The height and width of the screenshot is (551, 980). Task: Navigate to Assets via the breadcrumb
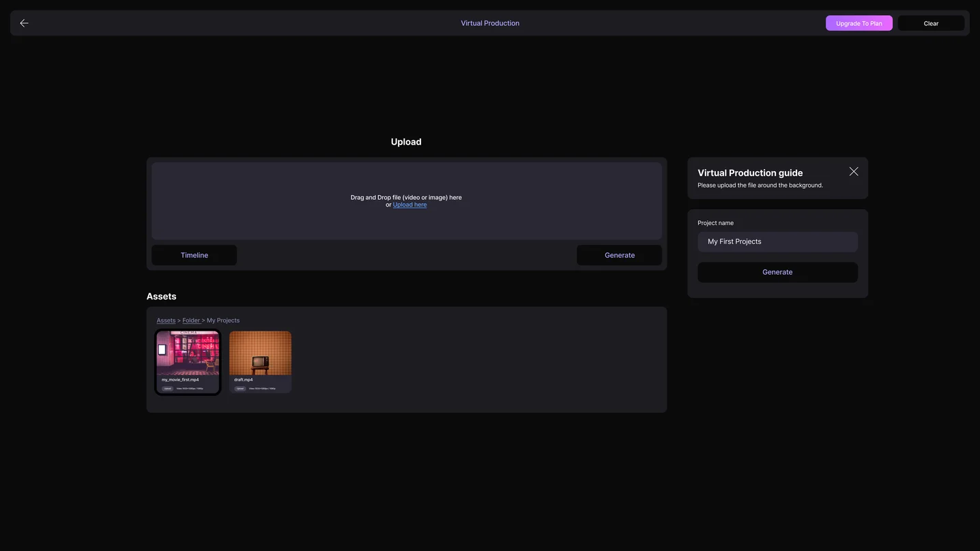coord(167,320)
